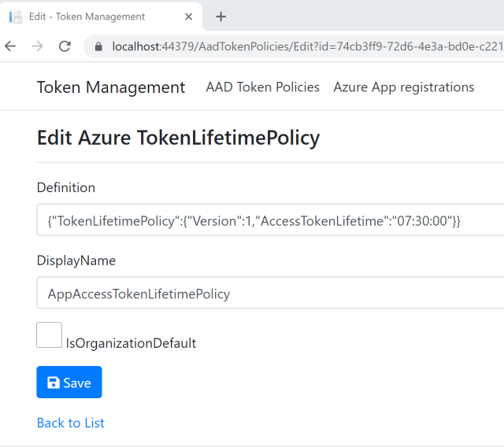Screen dimensions: 504x447
Task: Click the browser back arrow
Action: 10,46
